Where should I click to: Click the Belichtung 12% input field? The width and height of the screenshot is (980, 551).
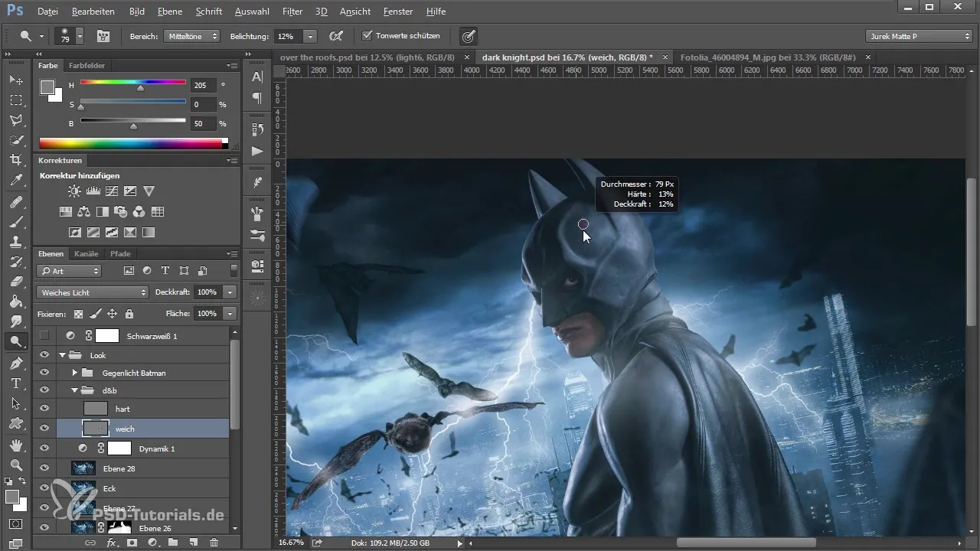[x=288, y=36]
